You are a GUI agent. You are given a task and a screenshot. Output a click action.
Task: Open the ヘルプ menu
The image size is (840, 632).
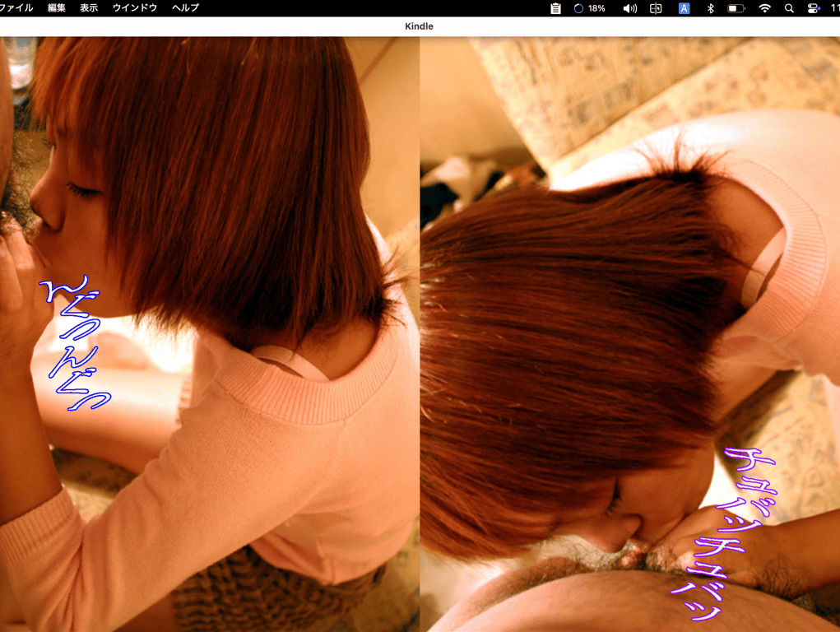point(185,7)
